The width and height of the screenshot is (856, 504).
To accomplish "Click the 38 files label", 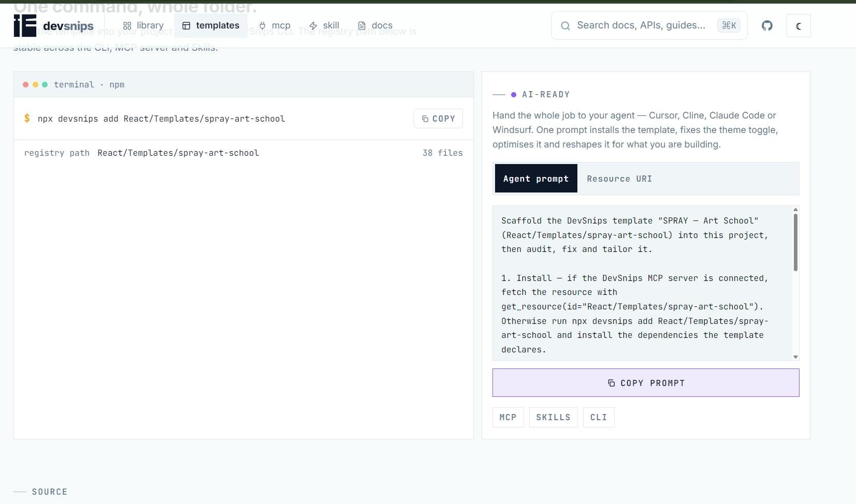I will point(443,153).
